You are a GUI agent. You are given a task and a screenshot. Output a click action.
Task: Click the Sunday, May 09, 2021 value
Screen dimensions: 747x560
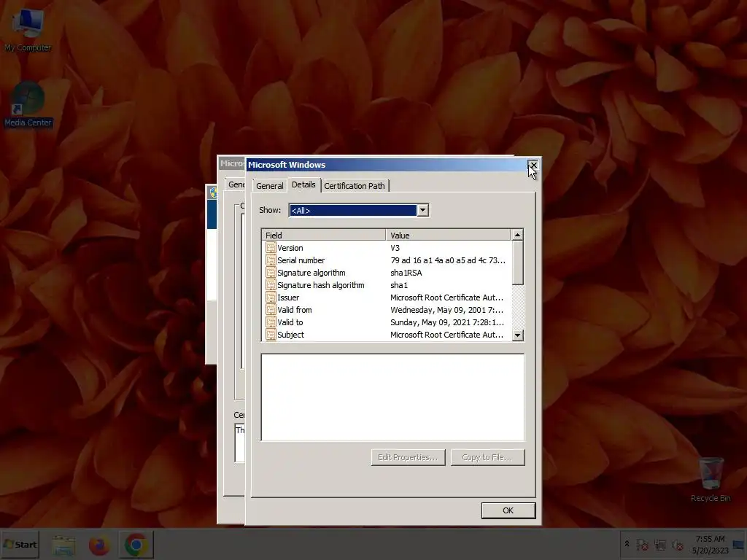(x=447, y=322)
